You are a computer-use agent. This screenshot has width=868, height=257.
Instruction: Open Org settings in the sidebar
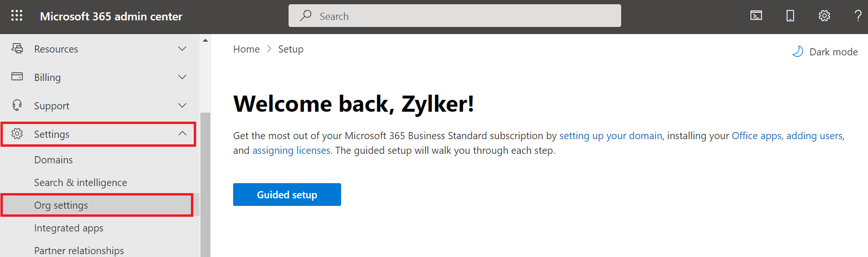pos(61,205)
